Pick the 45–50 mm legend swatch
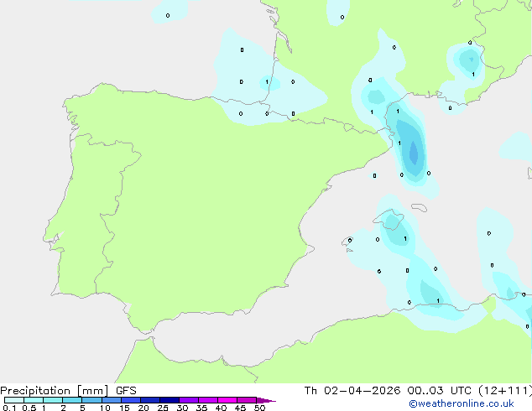 [x=247, y=400]
